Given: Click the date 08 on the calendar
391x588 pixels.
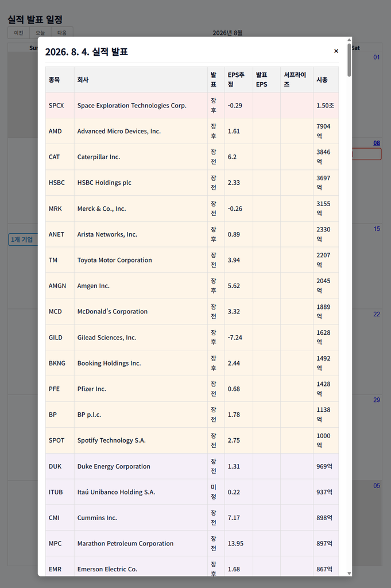Looking at the screenshot, I should tap(377, 143).
